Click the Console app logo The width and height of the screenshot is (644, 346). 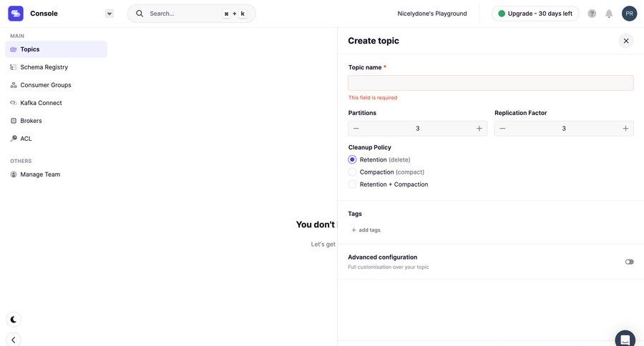[16, 14]
